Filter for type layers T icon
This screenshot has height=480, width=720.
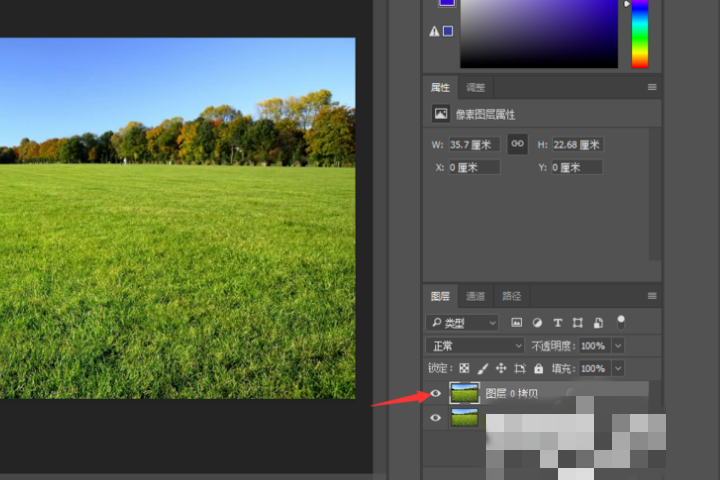pyautogui.click(x=557, y=323)
